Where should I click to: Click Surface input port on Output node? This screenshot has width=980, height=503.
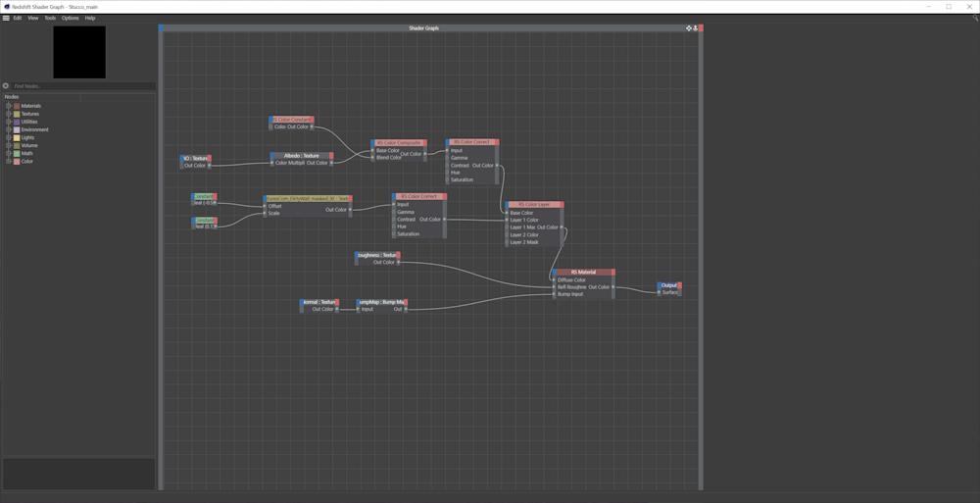click(659, 292)
